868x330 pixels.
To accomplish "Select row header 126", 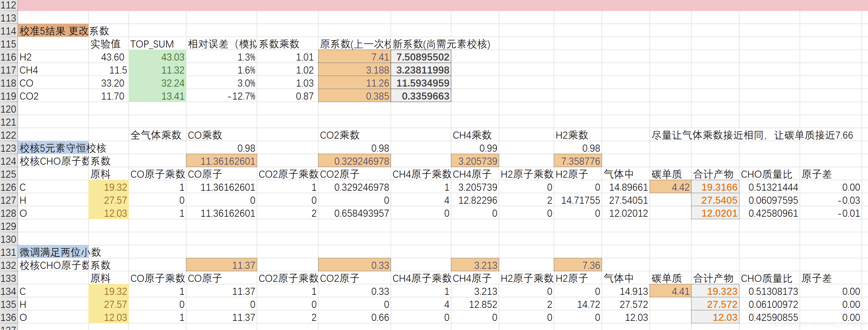I will click(9, 187).
